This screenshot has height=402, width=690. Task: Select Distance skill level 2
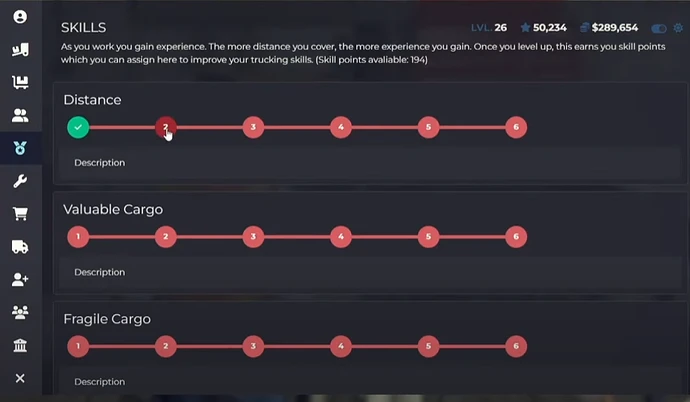click(x=165, y=127)
